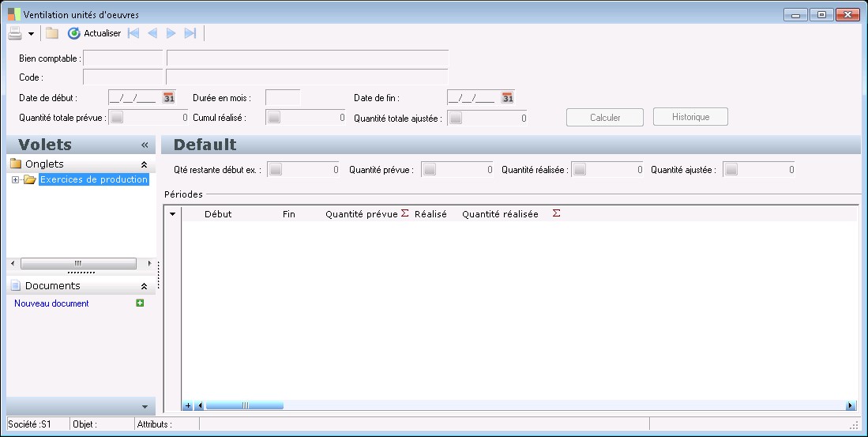868x437 pixels.
Task: Open the Volets panel bottom dropdown arrow
Action: click(x=145, y=406)
